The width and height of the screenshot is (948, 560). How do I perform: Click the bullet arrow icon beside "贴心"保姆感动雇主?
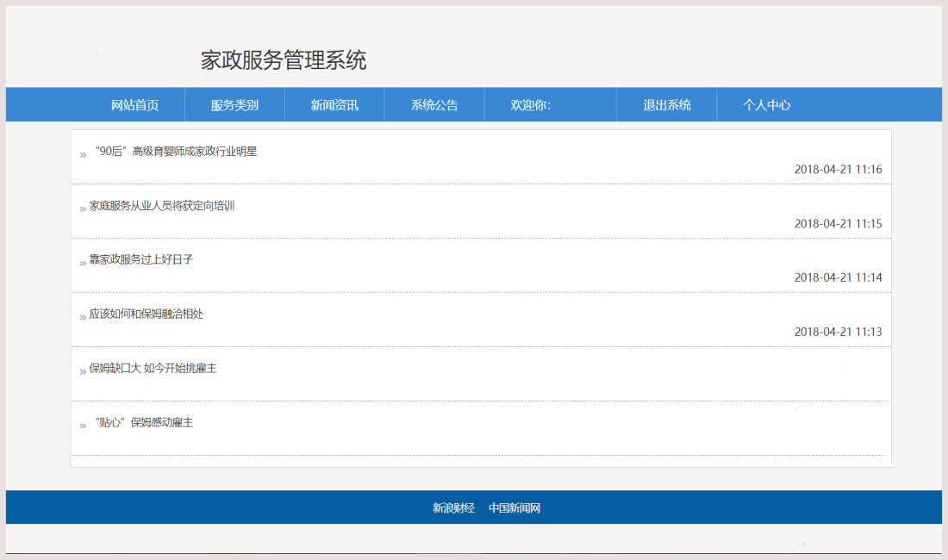point(83,426)
